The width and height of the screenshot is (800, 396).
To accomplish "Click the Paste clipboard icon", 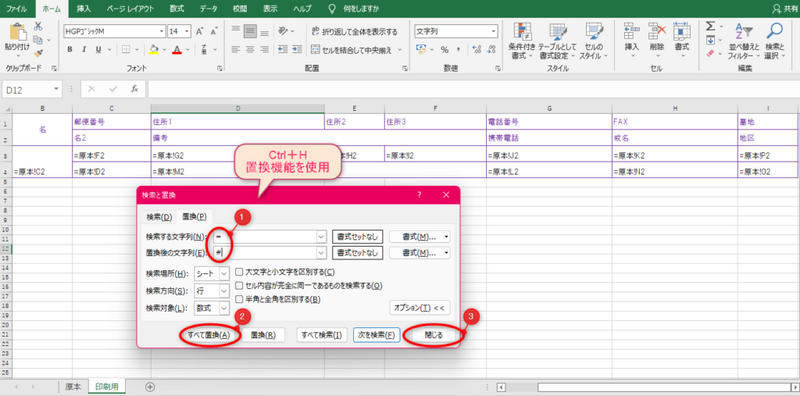I will [x=17, y=32].
